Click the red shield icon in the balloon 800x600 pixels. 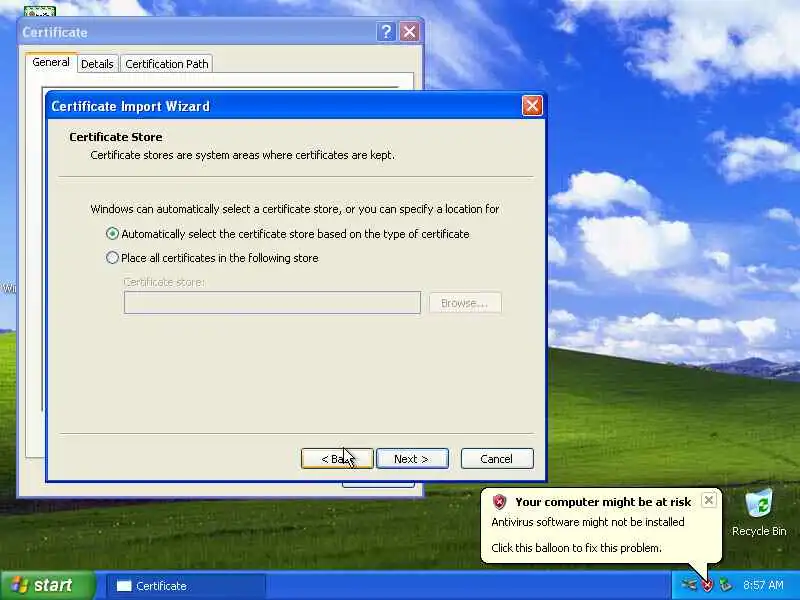click(499, 502)
